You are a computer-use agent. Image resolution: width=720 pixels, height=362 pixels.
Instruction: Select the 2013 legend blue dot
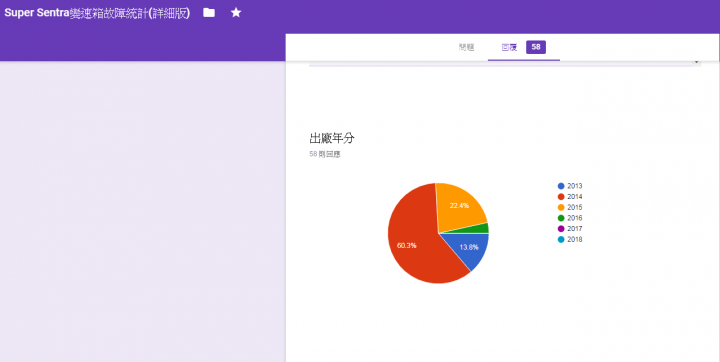561,186
